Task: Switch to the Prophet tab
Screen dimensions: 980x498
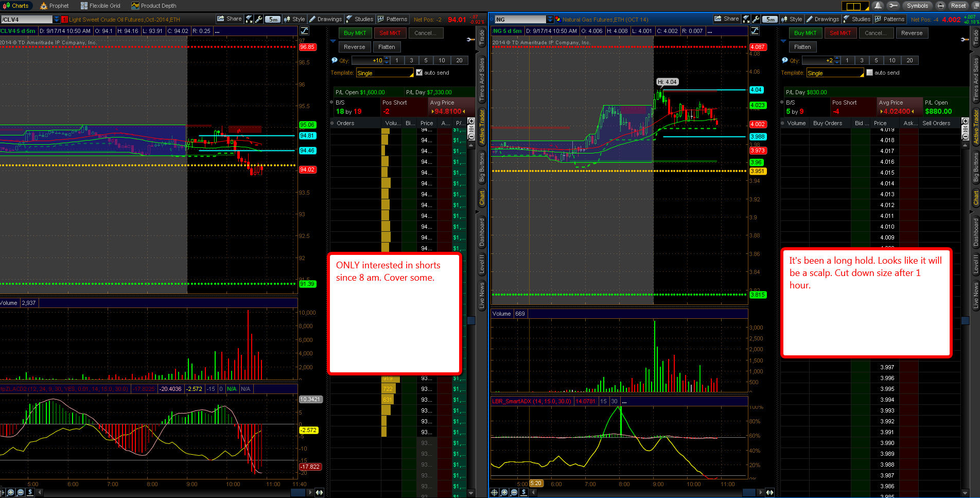Action: (x=55, y=6)
